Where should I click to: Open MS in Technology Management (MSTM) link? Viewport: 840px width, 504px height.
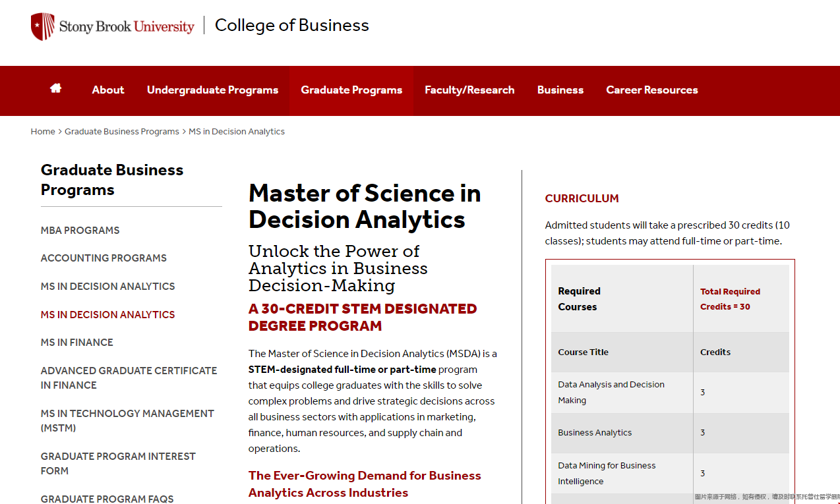click(x=127, y=421)
